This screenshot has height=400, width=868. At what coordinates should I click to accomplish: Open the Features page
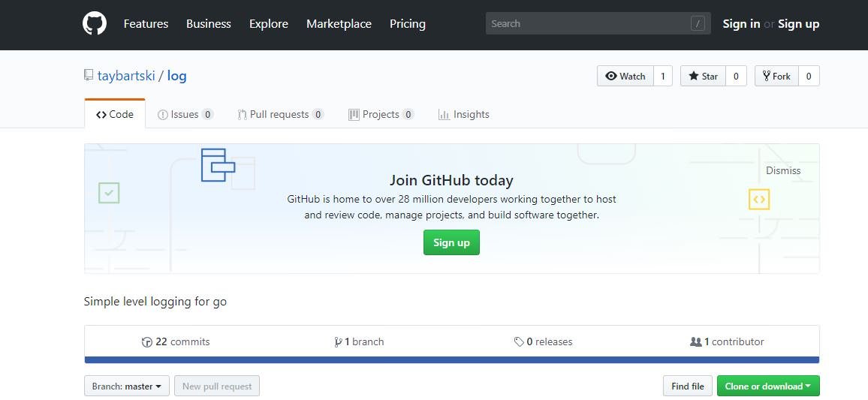click(x=146, y=24)
